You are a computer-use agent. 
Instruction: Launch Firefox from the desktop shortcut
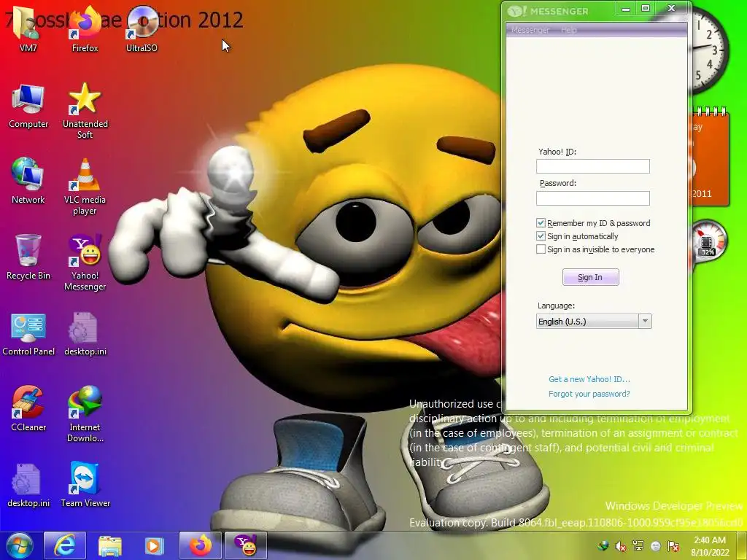(x=85, y=28)
